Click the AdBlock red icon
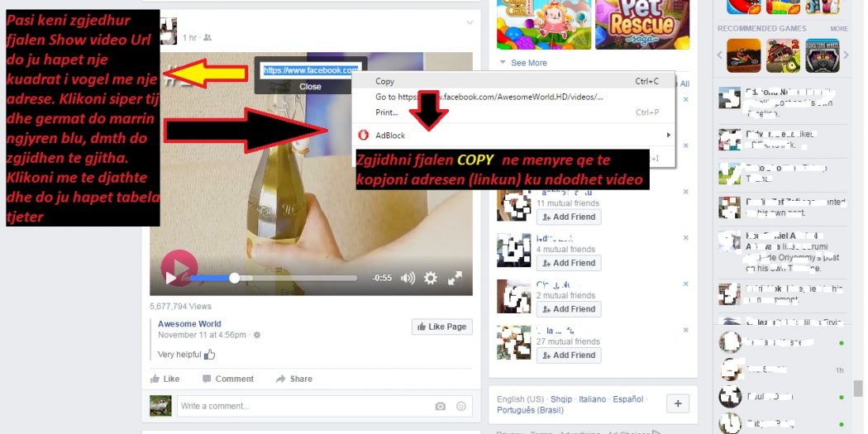This screenshot has height=434, width=868. pyautogui.click(x=364, y=135)
